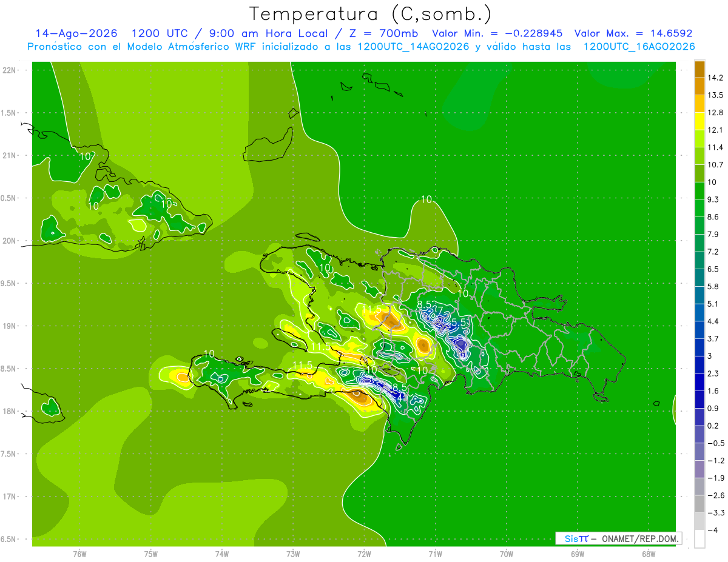Click the '74W' longitude axis label
The width and height of the screenshot is (728, 562).
pyautogui.click(x=222, y=554)
